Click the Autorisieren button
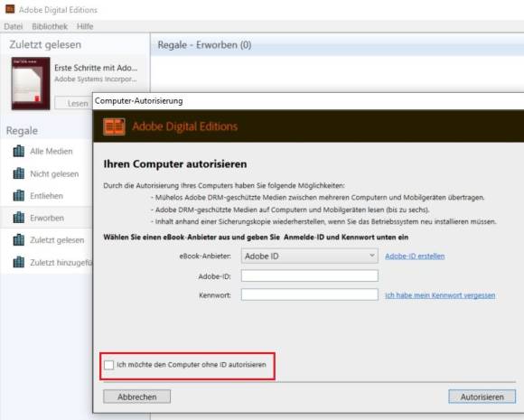The image size is (524, 420). pyautogui.click(x=482, y=397)
